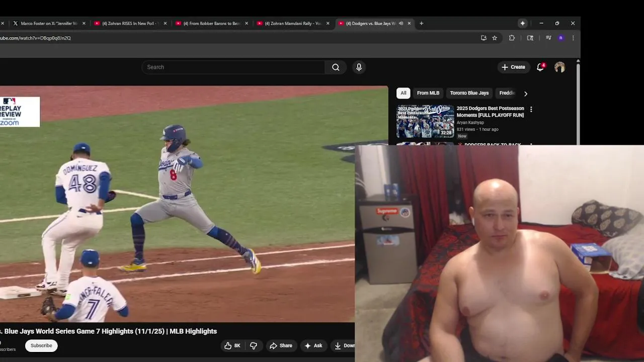
Task: Close the Zohran RISES In New Poll tab
Action: 165,23
